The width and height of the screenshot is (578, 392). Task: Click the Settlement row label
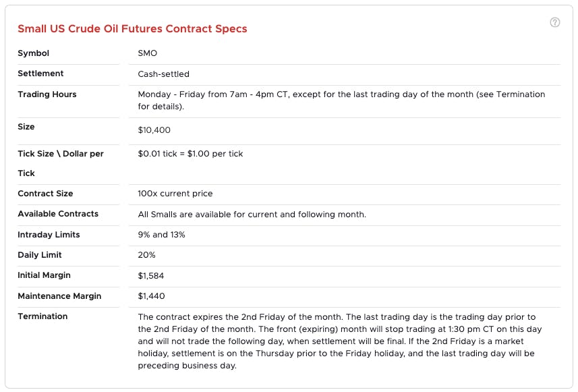point(40,74)
